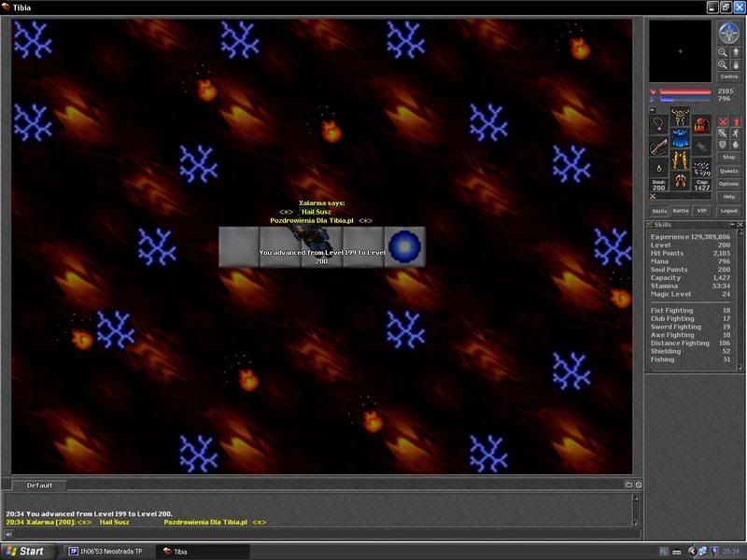Select defensive fight mode shield icon
747x560 pixels.
coord(723,145)
